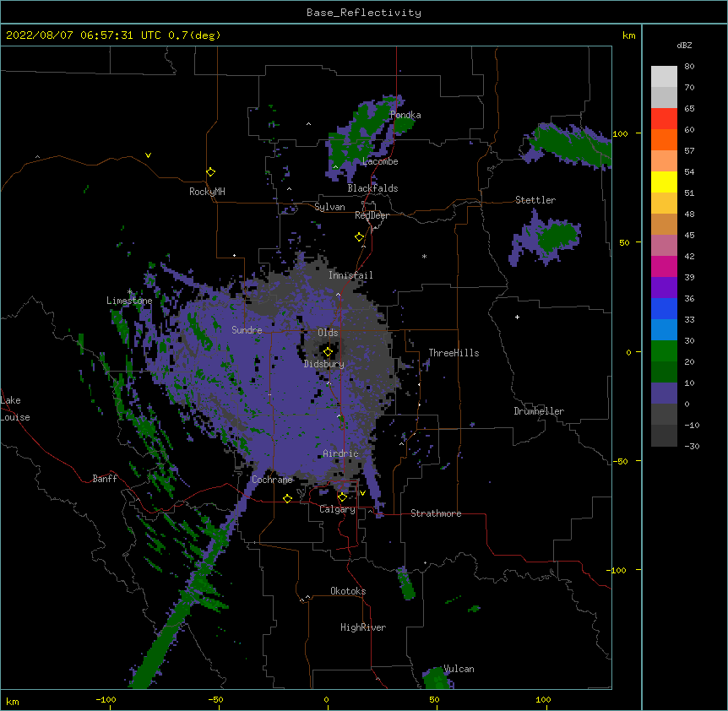Click the Cochrane label

272,480
